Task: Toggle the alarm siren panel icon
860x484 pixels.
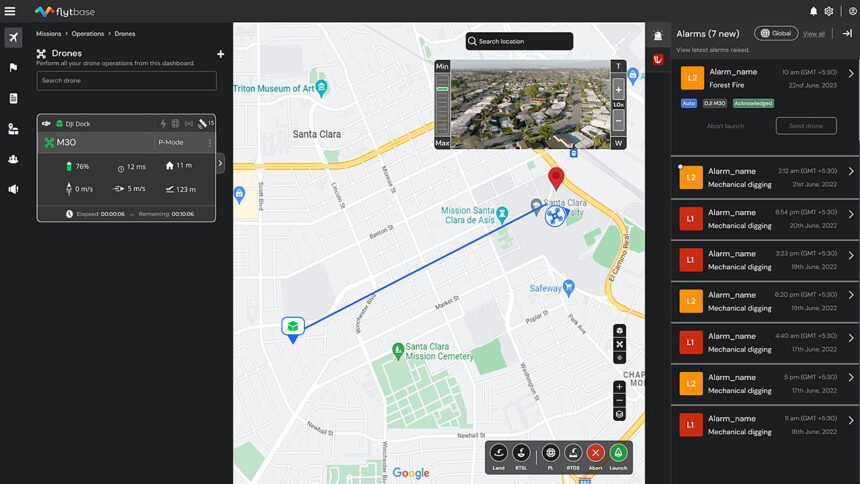Action: click(x=658, y=35)
